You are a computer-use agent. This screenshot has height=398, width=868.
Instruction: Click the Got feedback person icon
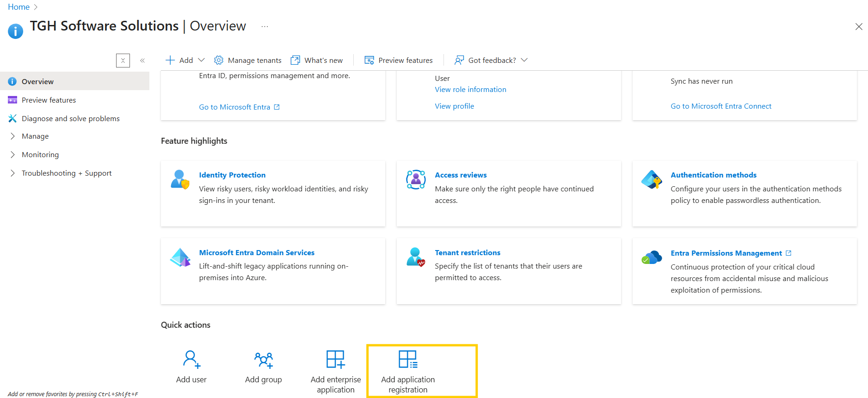(x=459, y=60)
